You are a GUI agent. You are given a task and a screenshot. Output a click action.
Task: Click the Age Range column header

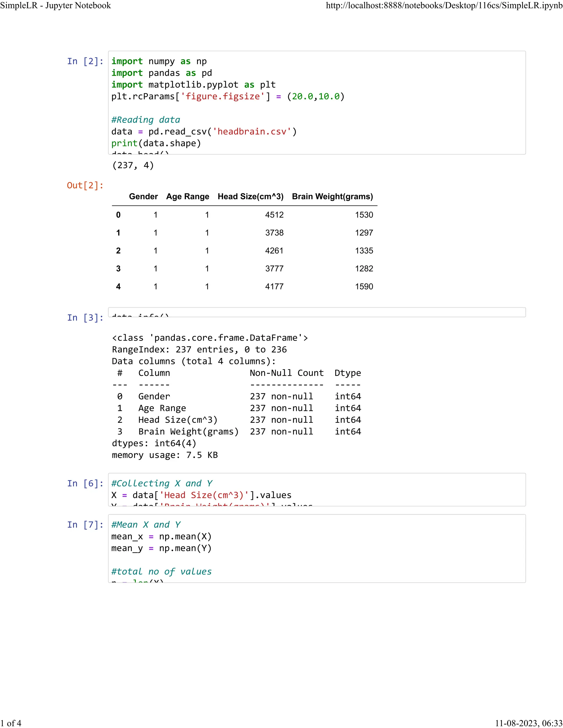pos(187,196)
